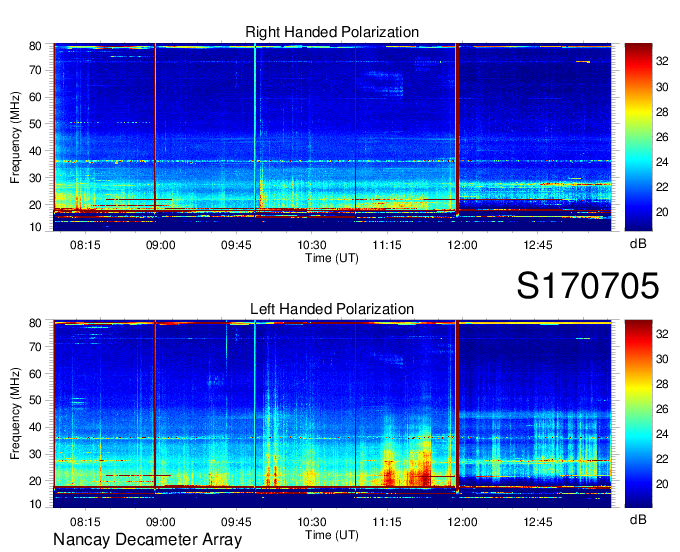Image resolution: width=680 pixels, height=552 pixels.
Task: Click 10:30 tick under Right Handed plot
Action: (x=311, y=245)
